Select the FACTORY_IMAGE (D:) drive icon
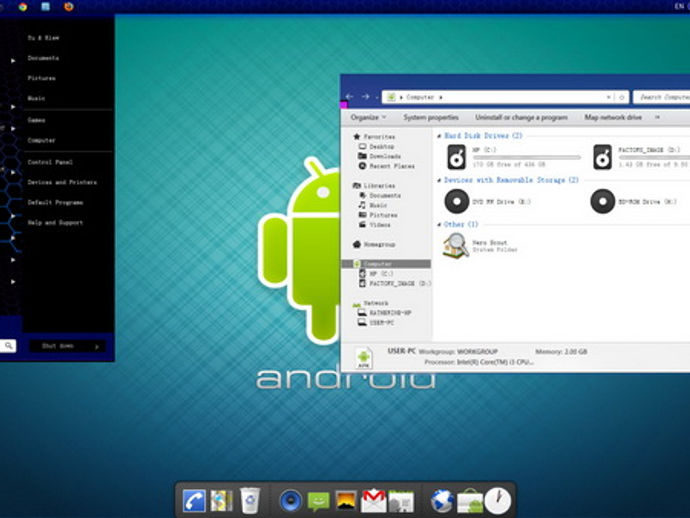This screenshot has width=690, height=518. coord(602,157)
